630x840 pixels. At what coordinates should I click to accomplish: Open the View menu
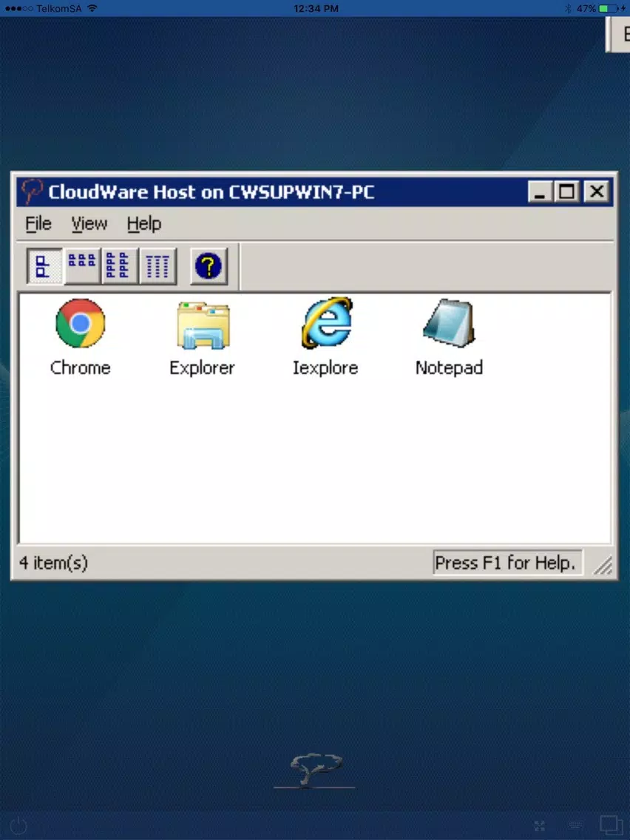[x=89, y=223]
